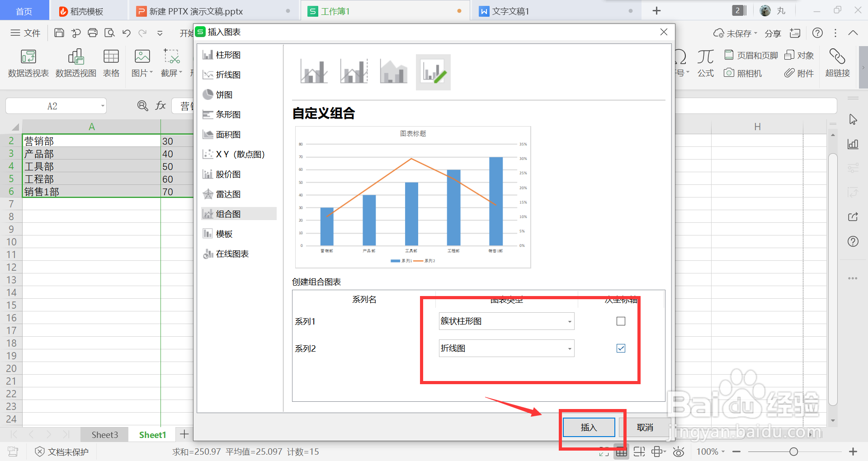Click the zoom in plus button
This screenshot has height=461, width=868.
coord(853,452)
